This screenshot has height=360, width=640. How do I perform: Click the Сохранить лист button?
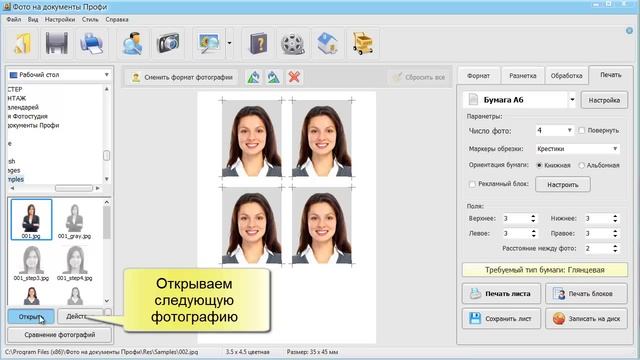501,319
